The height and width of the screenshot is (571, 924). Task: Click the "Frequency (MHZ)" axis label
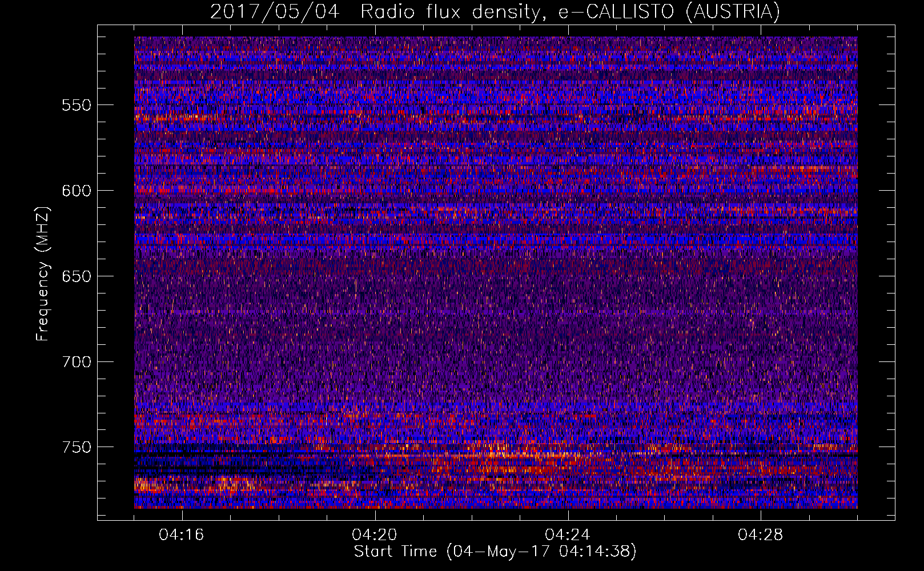43,274
